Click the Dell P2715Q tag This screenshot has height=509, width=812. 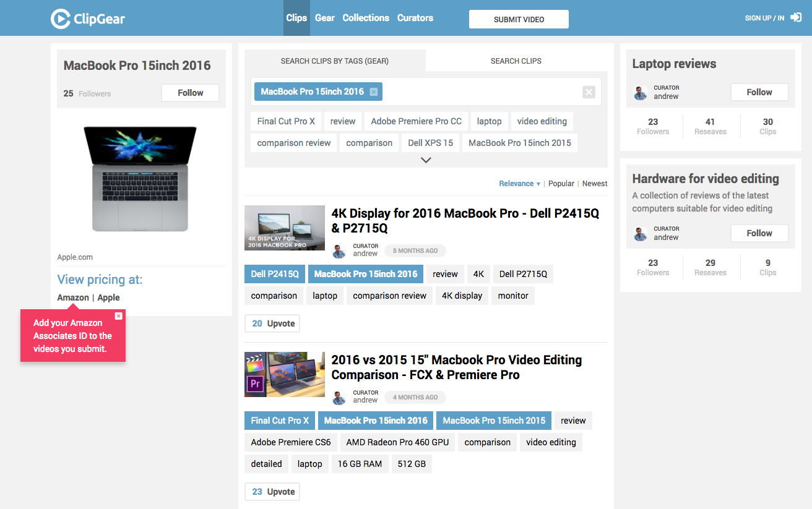pos(523,274)
